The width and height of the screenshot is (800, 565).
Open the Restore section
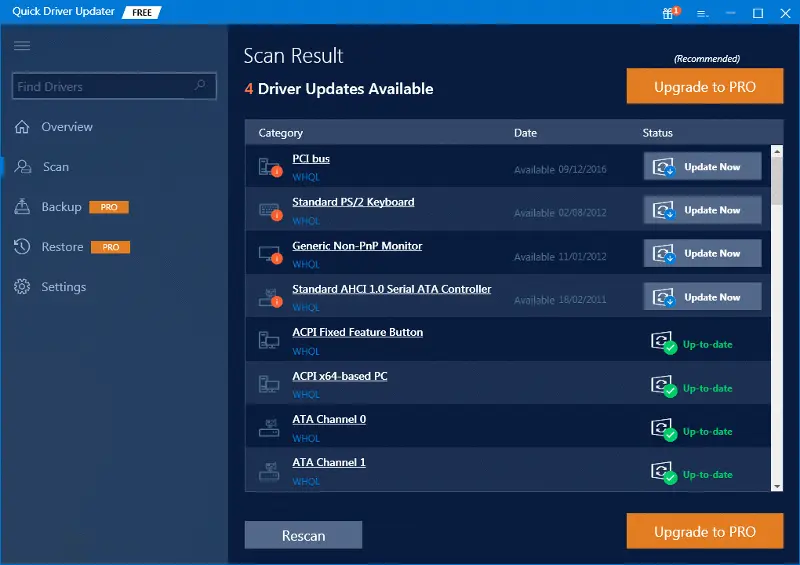[62, 247]
